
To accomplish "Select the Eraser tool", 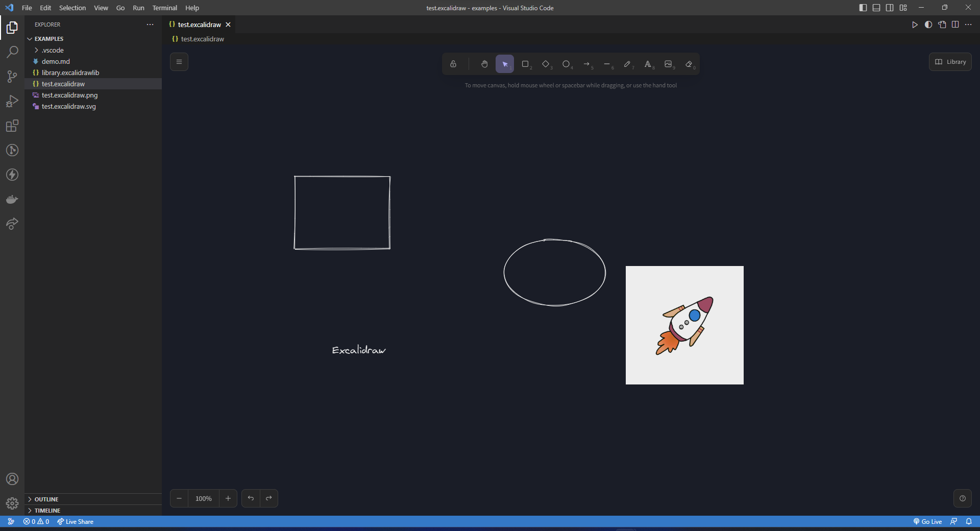I will [x=689, y=64].
